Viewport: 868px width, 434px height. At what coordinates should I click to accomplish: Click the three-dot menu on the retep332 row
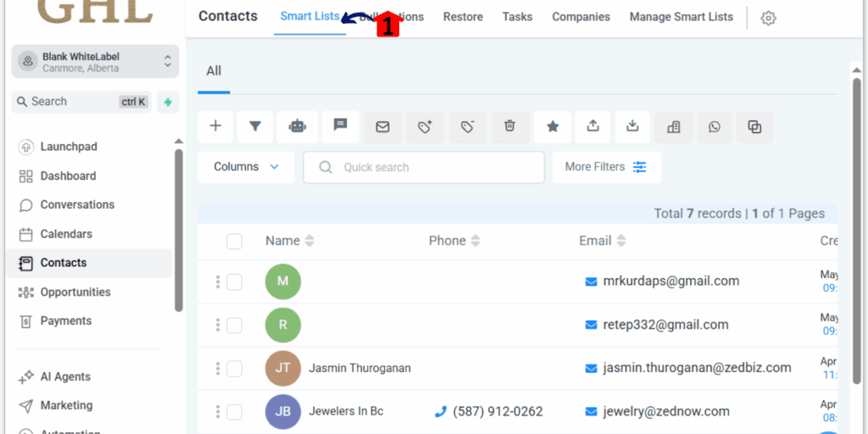[218, 325]
